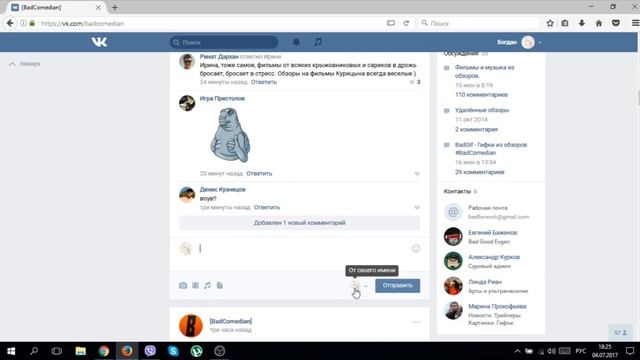The height and width of the screenshot is (360, 640).
Task: Open Firefox hamburger menu
Action: (x=635, y=23)
